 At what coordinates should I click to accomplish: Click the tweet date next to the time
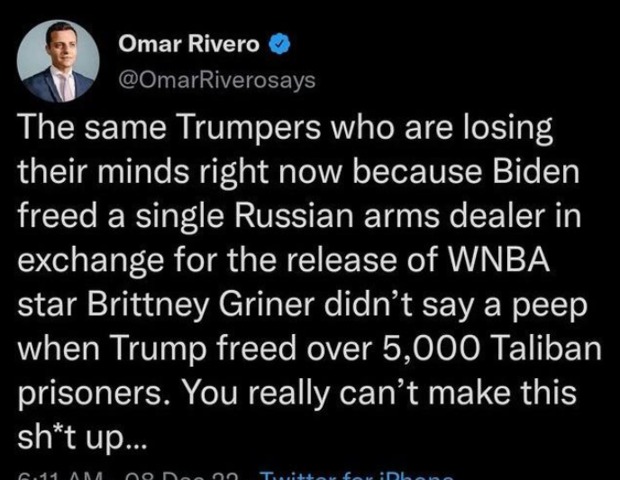tap(182, 476)
